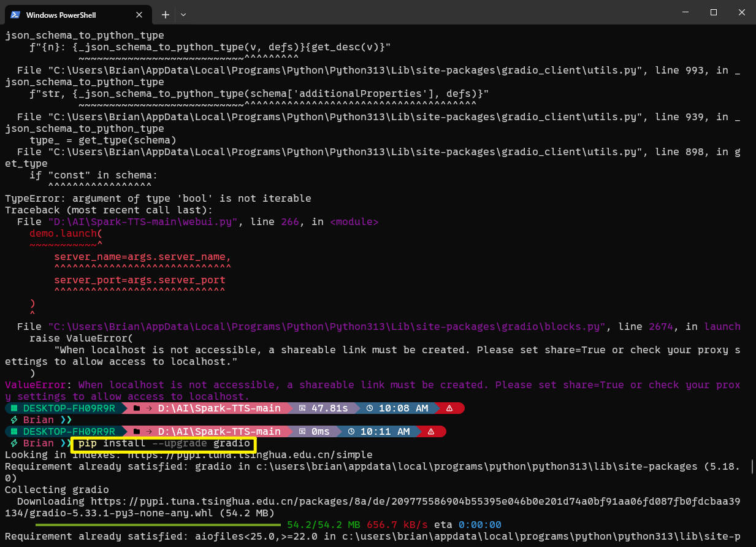Click the 'raise ValueError(' line
The height and width of the screenshot is (547, 756).
(x=81, y=339)
